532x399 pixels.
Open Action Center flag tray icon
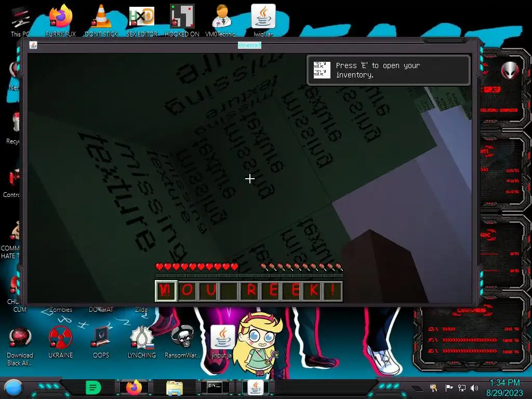(448, 388)
